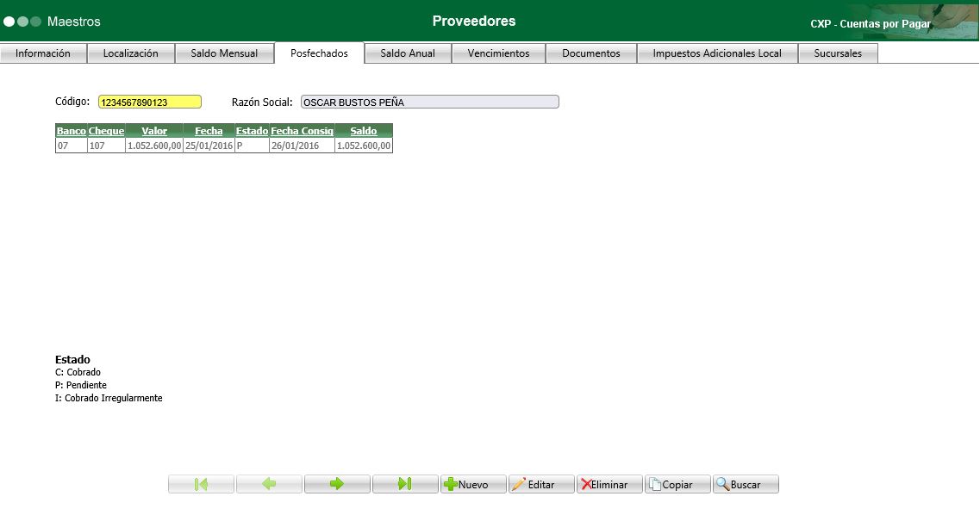Screen dimensions: 980x515
Task: Open the Documentos tab
Action: pos(591,53)
